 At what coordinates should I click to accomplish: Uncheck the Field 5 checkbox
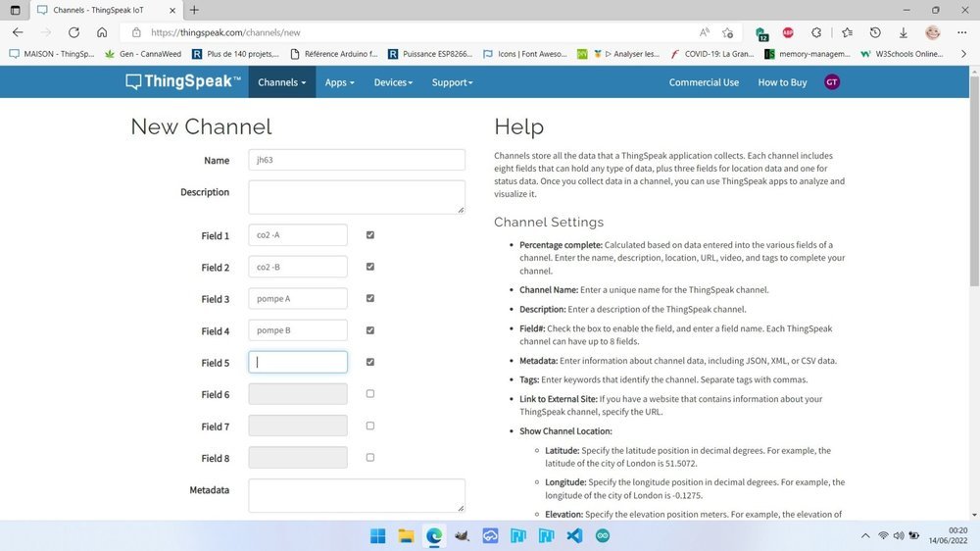click(370, 362)
